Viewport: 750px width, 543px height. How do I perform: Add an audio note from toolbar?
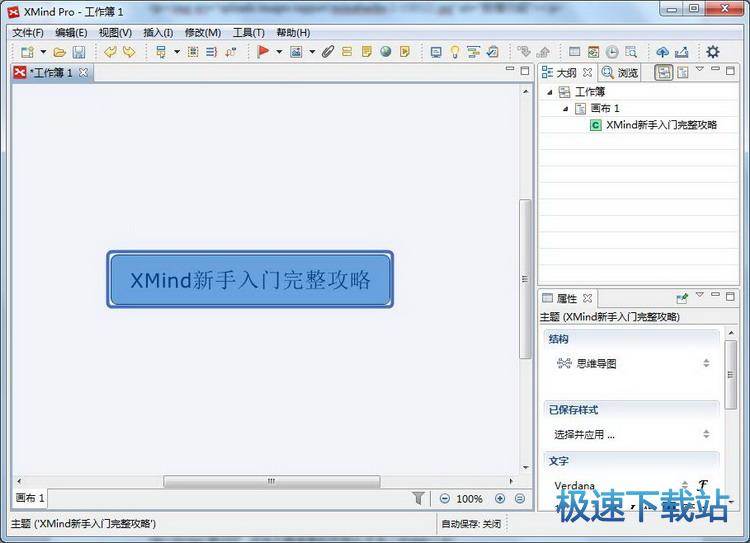pyautogui.click(x=405, y=52)
